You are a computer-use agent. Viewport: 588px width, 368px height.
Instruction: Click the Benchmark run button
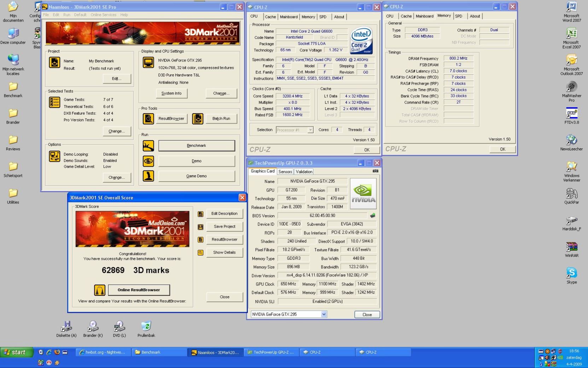[x=197, y=145]
